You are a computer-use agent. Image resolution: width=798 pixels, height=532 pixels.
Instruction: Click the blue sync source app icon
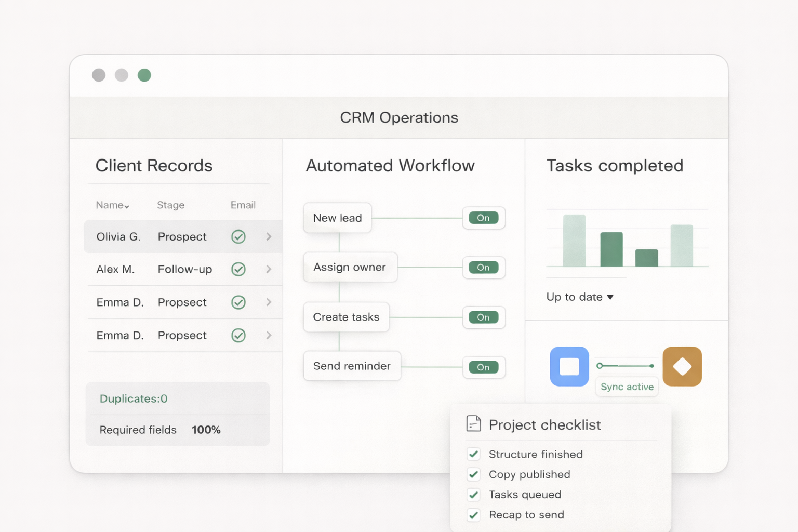(x=569, y=366)
